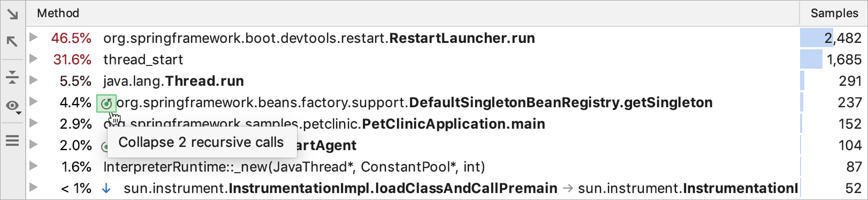Click the Collapse 2 recursive calls tooltip

pos(202,143)
